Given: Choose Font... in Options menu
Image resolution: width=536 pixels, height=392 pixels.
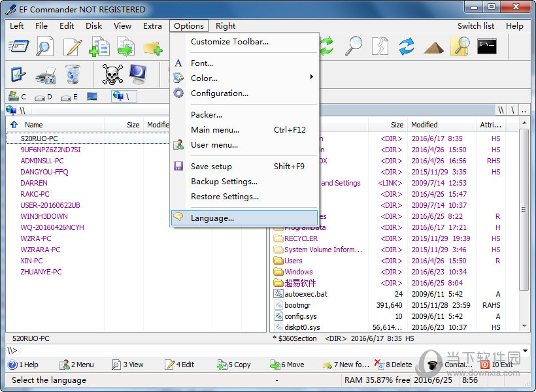Looking at the screenshot, I should pos(244,63).
